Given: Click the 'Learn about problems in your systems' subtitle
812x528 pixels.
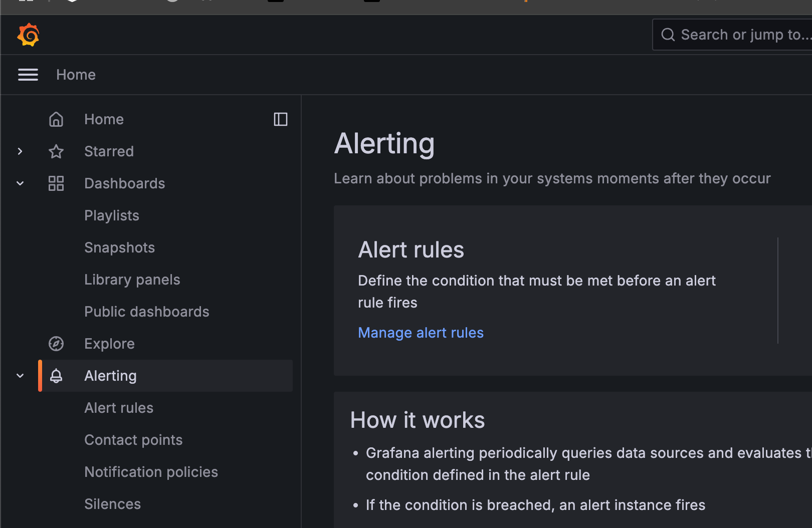Looking at the screenshot, I should [552, 178].
